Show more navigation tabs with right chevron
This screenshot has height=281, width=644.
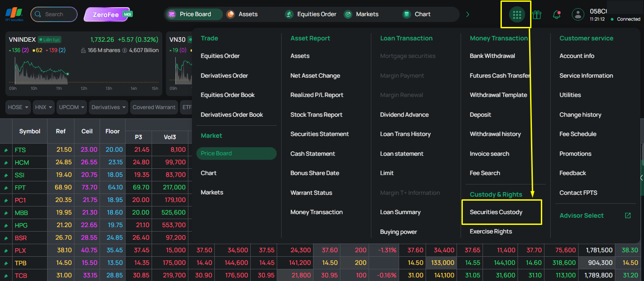coord(468,14)
